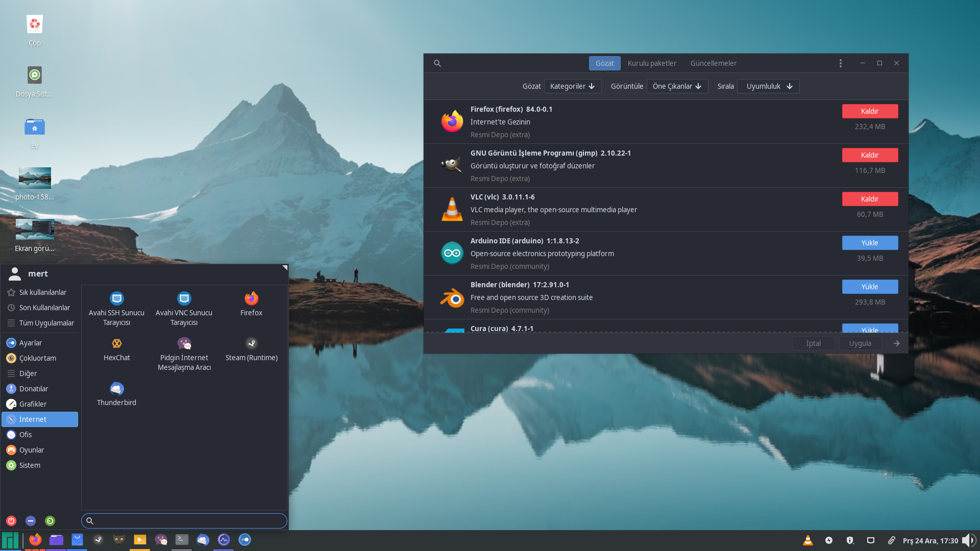Click the red power button icon
This screenshot has height=551, width=980.
(11, 521)
